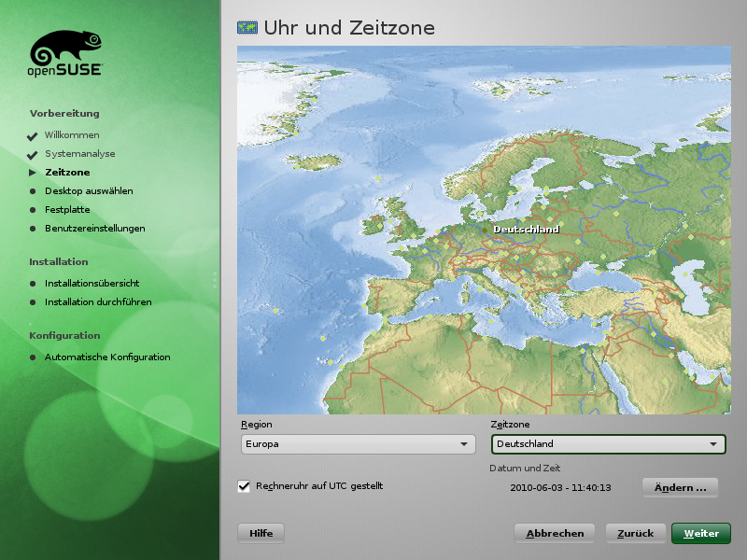The image size is (747, 560).
Task: Click the checkmark beside Systemanalyse
Action: point(32,154)
